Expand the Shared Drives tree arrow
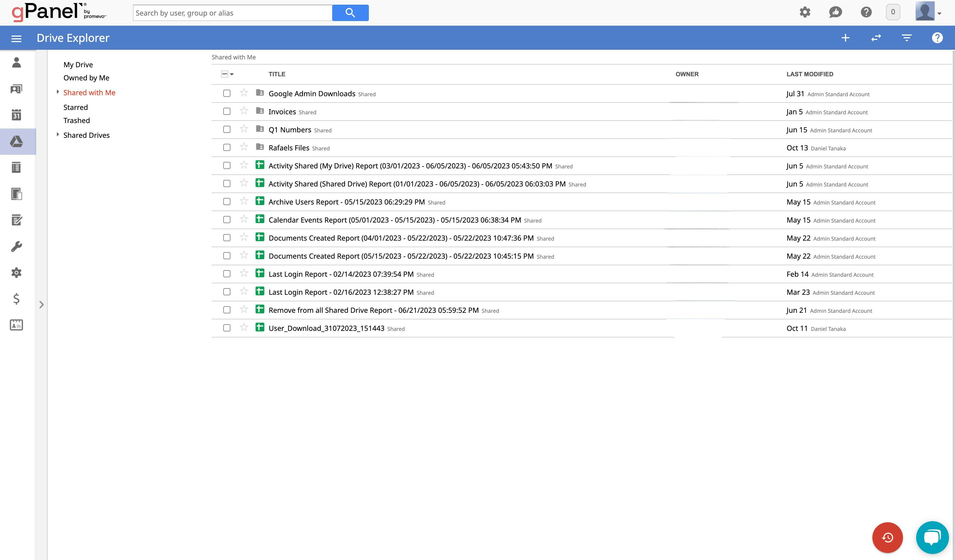 [58, 135]
